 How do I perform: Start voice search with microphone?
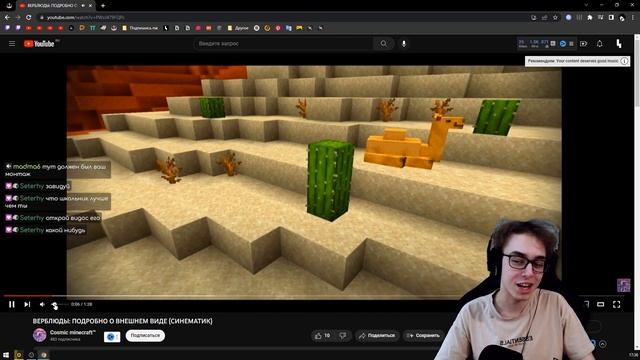click(x=404, y=43)
